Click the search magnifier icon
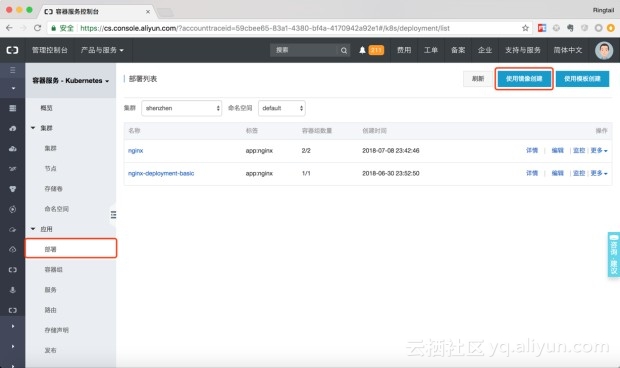This screenshot has width=620, height=368. (344, 50)
